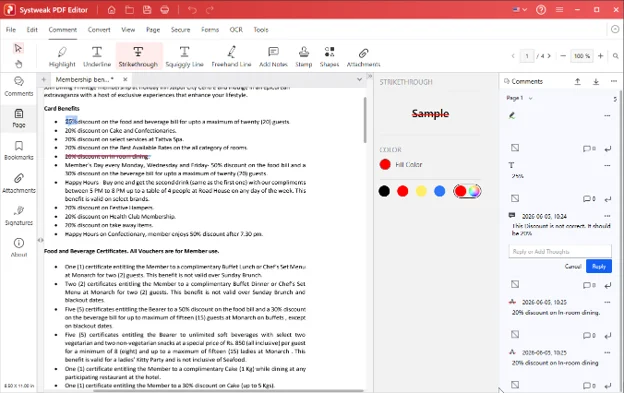Viewport: 624px width, 393px height.
Task: Open file with the folder icon
Action: [129, 10]
